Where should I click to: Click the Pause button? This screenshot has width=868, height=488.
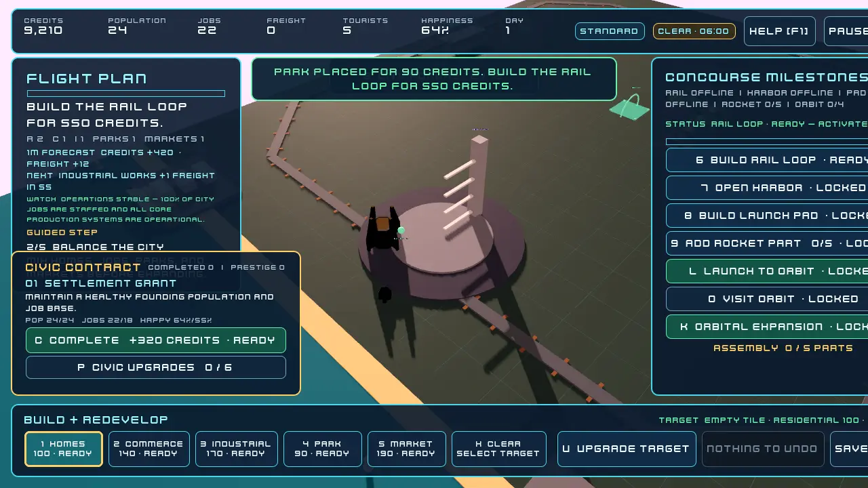point(846,31)
